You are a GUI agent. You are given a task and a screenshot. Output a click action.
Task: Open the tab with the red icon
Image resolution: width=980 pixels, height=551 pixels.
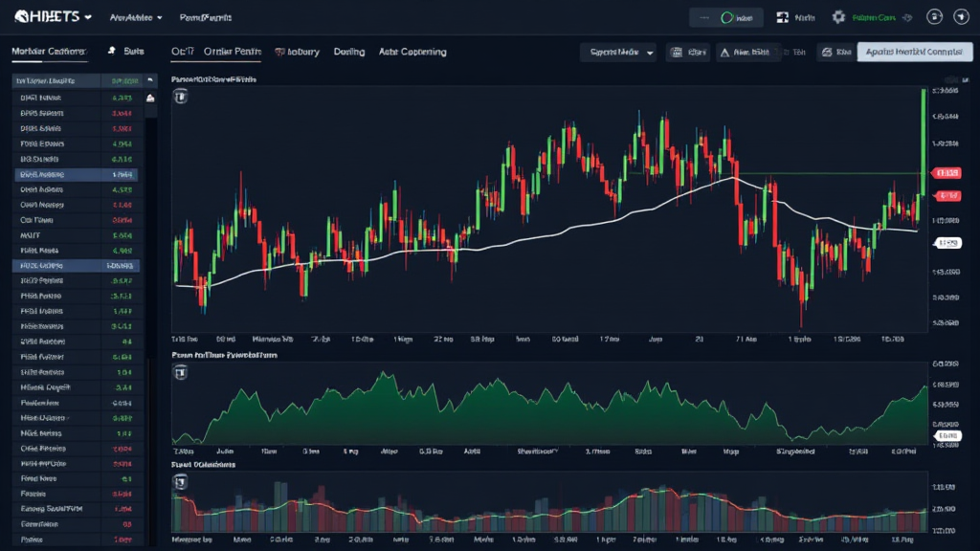click(297, 52)
